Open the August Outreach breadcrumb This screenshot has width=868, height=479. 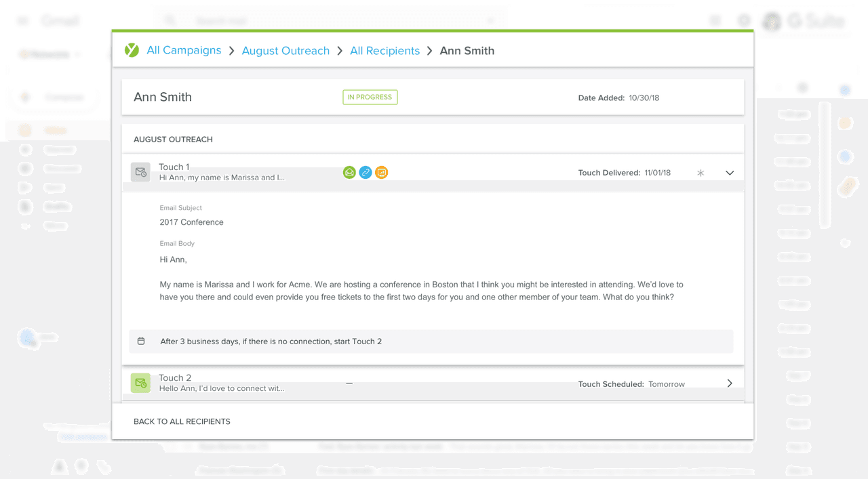(x=285, y=51)
